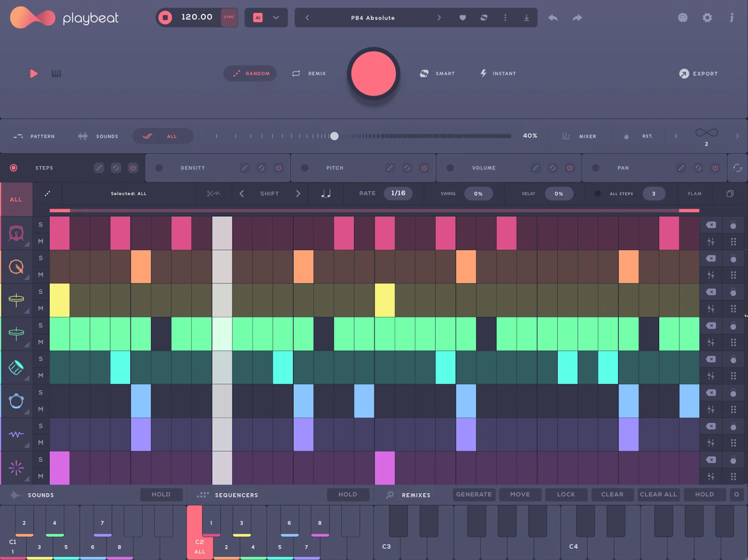Set the tempo field showing 120.00
The image size is (748, 560).
tap(197, 17)
